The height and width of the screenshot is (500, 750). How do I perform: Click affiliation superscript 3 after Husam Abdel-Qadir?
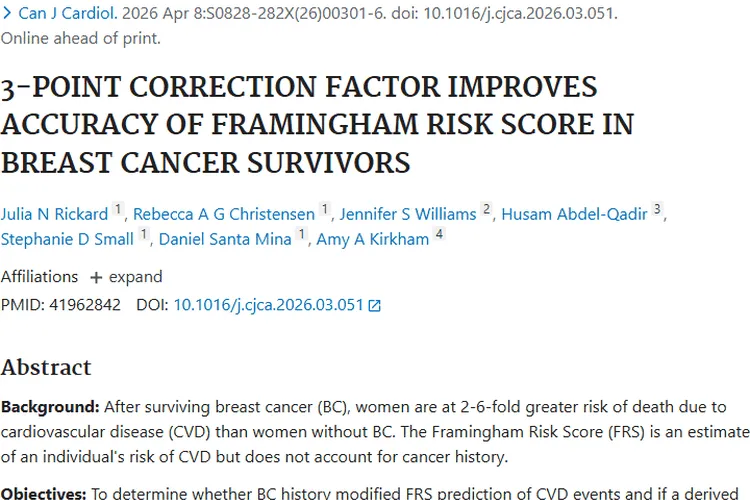coord(657,210)
